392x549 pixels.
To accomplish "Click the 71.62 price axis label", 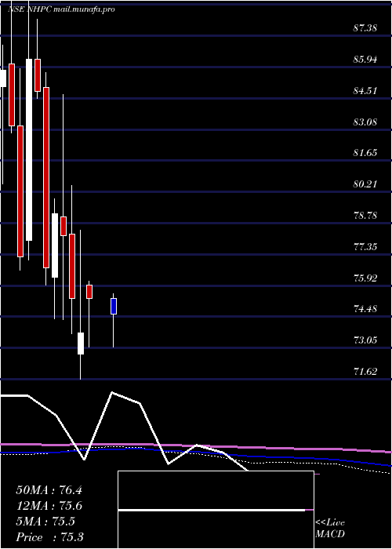I will [x=365, y=372].
